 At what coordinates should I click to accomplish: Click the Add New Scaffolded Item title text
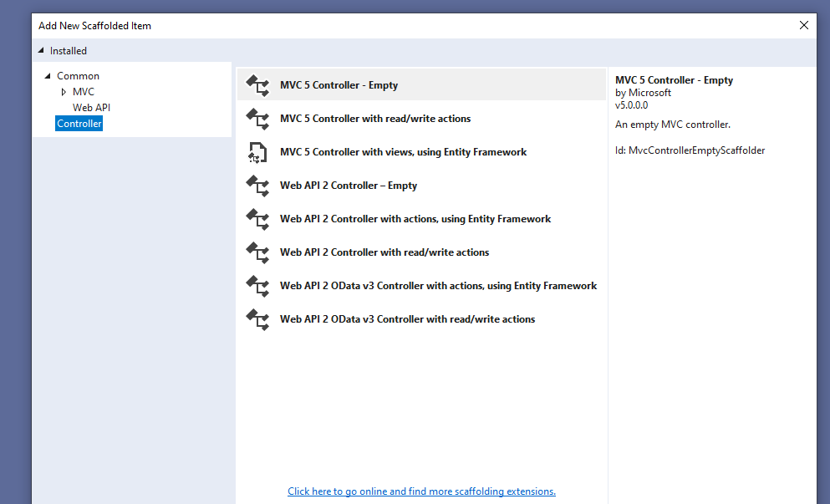click(94, 25)
